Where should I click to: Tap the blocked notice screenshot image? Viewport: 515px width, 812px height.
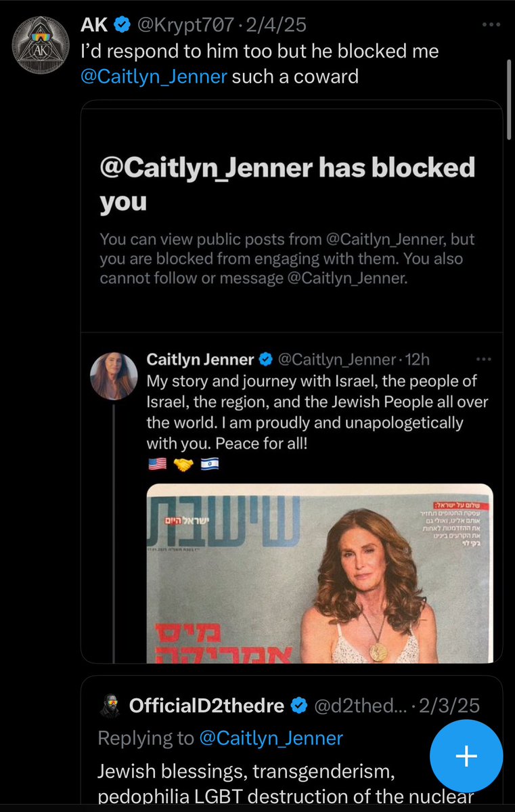(292, 217)
